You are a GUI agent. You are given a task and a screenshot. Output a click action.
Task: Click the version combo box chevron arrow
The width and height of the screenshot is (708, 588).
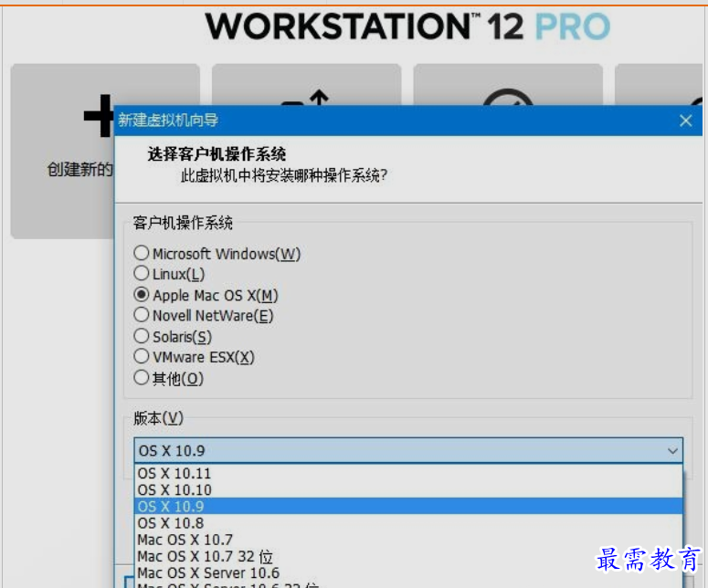tap(672, 451)
